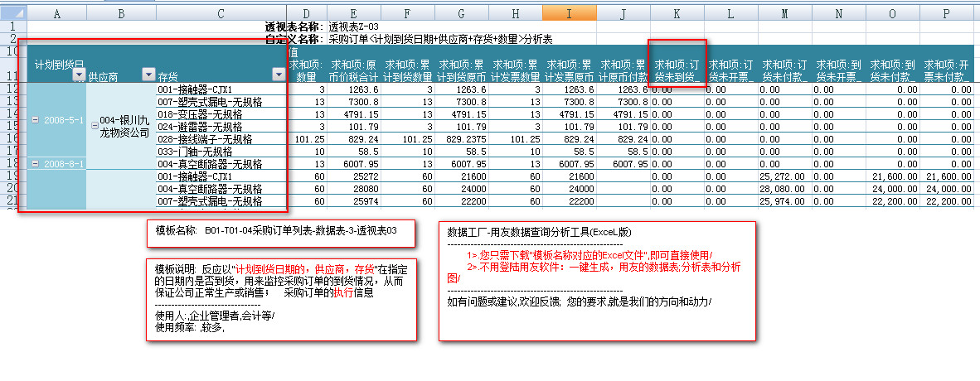Collapse the 2008-5-1 date group
This screenshot has width=980, height=381.
click(36, 120)
